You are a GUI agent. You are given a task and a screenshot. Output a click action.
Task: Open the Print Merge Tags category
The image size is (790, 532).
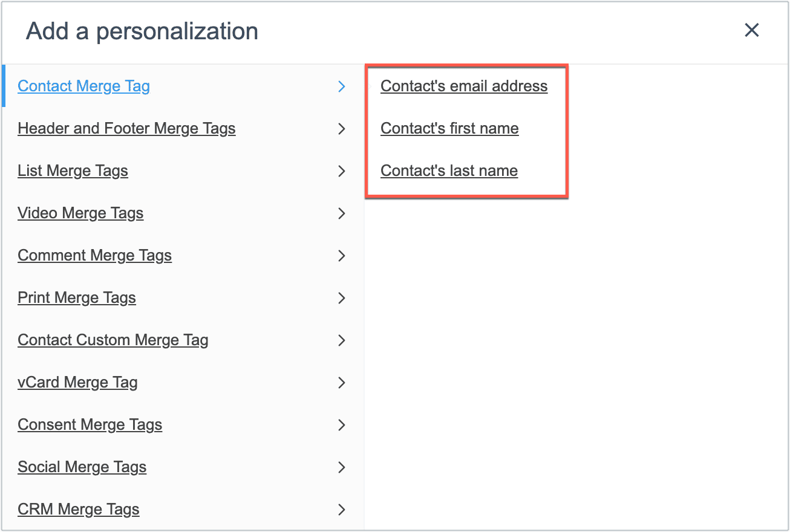(76, 297)
